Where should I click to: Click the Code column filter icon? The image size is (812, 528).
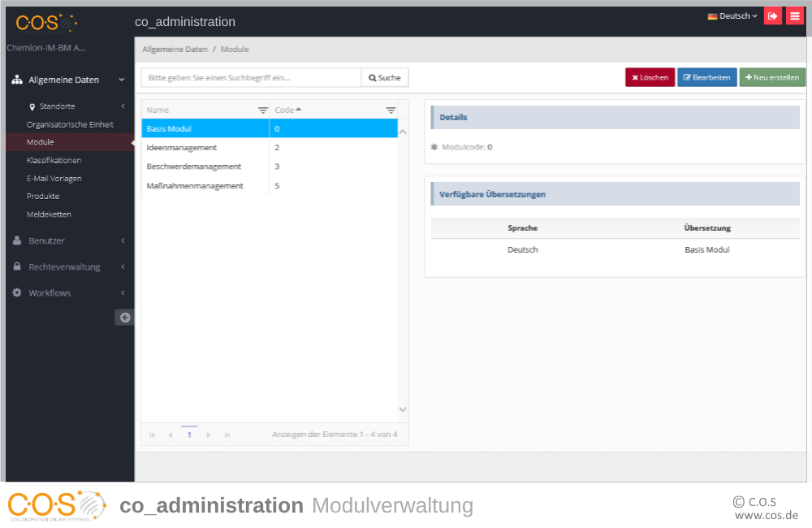coord(391,110)
